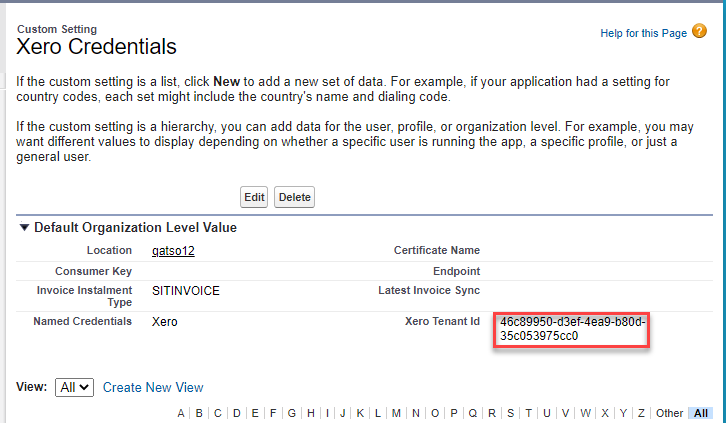
Task: Collapse Default Organization Level Value section
Action: (x=24, y=227)
